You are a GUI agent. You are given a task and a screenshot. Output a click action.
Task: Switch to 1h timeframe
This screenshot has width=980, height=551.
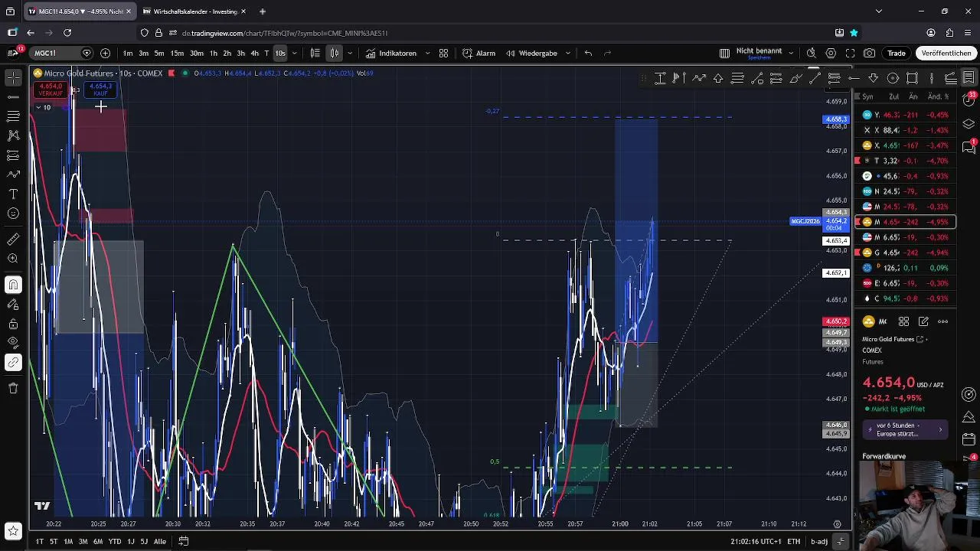(214, 53)
